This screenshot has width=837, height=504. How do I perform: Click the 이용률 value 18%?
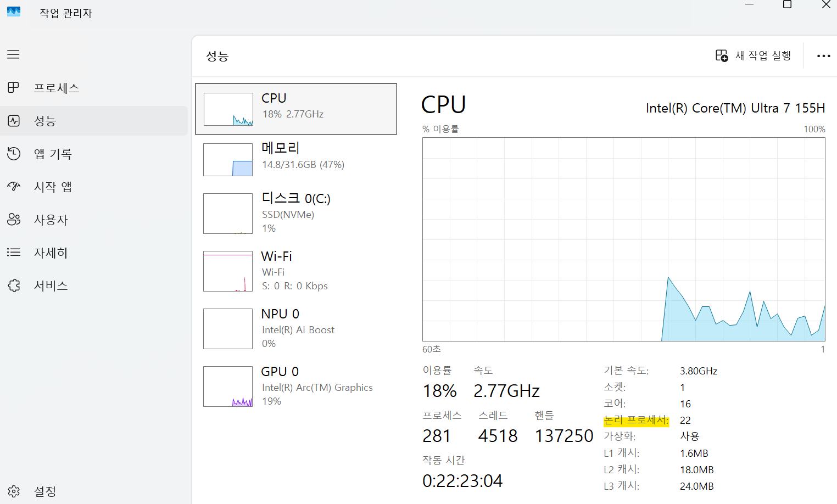[x=439, y=391]
